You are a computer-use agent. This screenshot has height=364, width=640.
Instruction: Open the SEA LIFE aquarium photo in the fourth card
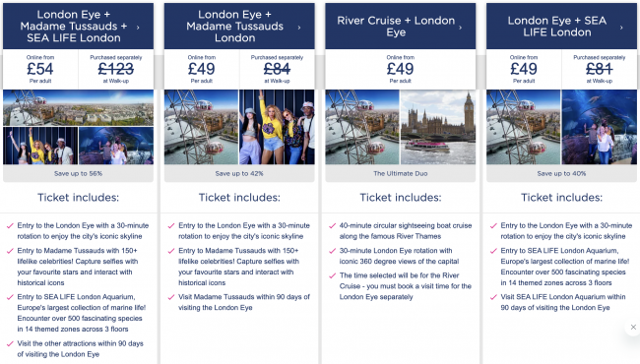(600, 127)
